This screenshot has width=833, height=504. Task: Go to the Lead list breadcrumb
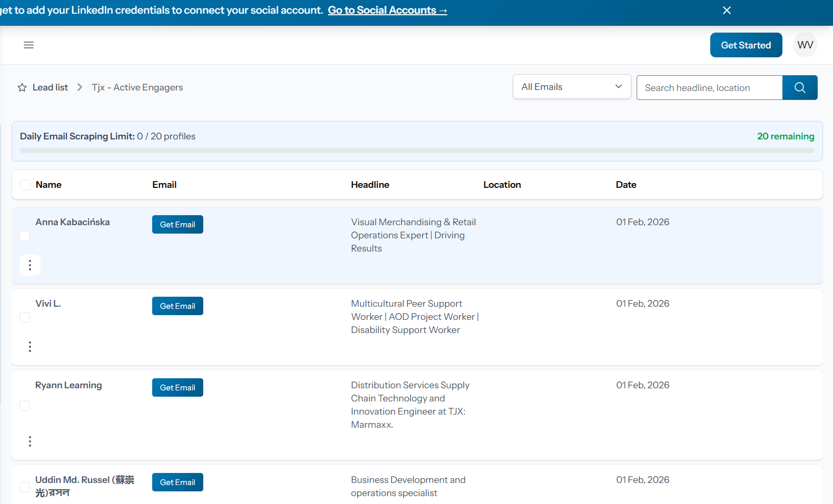pos(50,87)
